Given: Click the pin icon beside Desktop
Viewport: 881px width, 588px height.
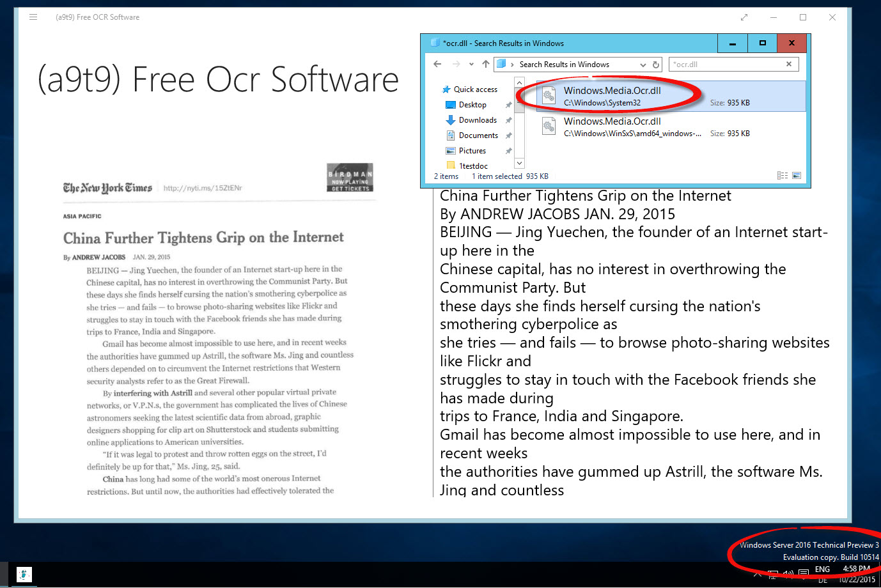Looking at the screenshot, I should [509, 105].
